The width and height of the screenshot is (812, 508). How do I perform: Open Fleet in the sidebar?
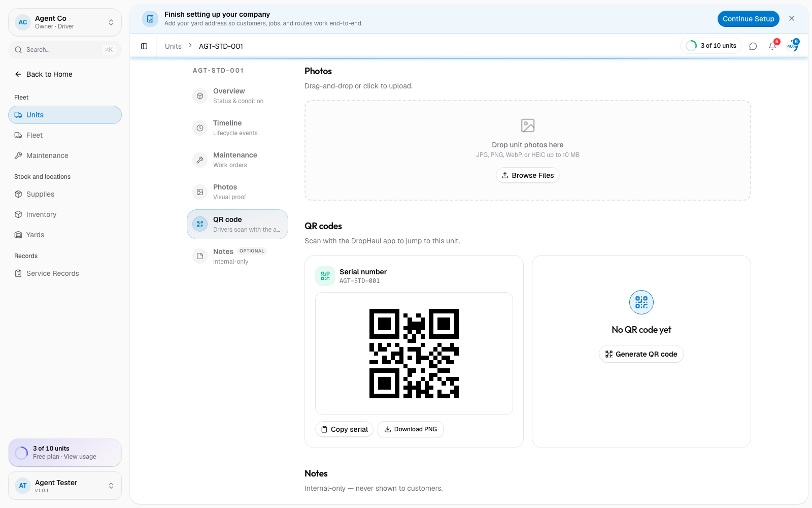point(65,135)
